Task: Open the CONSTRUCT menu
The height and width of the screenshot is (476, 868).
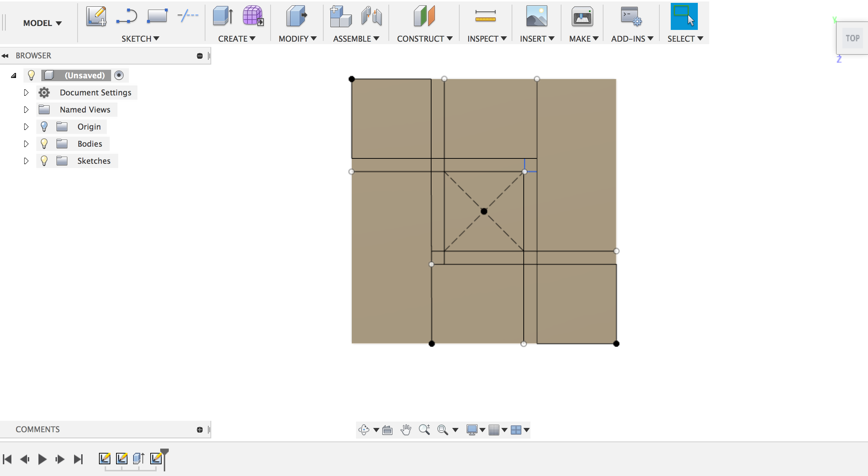Action: (x=424, y=39)
